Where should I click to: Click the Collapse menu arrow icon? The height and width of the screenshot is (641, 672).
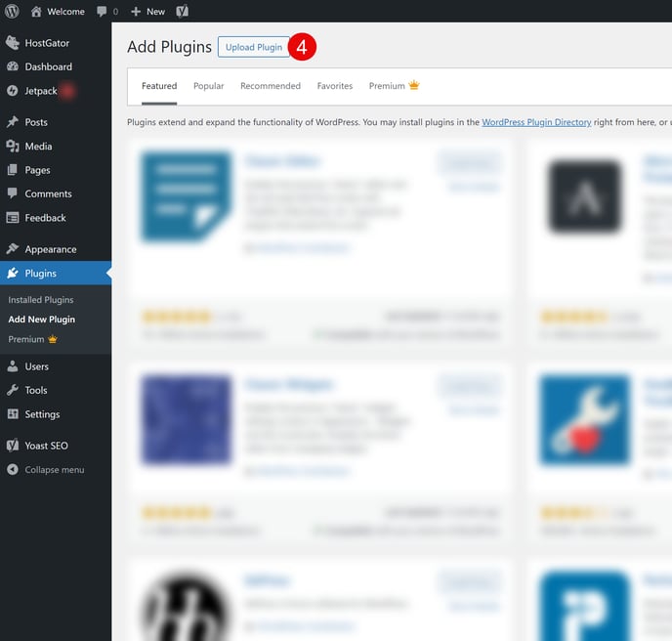(13, 469)
